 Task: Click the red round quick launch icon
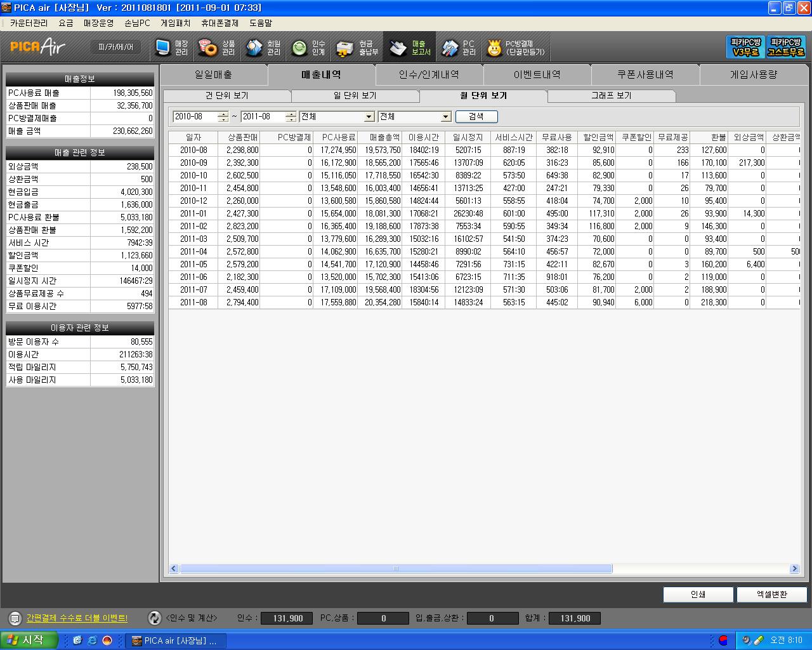pyautogui.click(x=107, y=640)
